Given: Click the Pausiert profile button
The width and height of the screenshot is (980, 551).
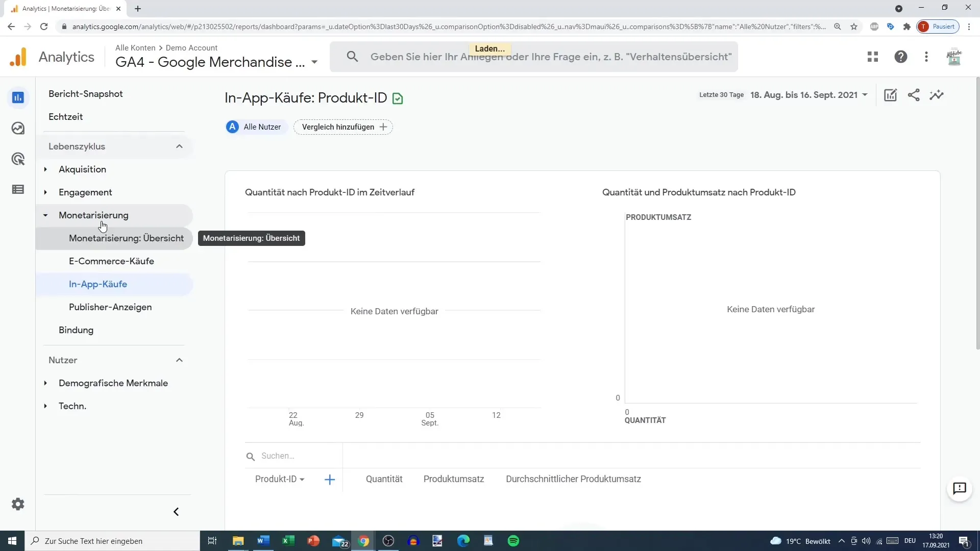Looking at the screenshot, I should click(938, 27).
